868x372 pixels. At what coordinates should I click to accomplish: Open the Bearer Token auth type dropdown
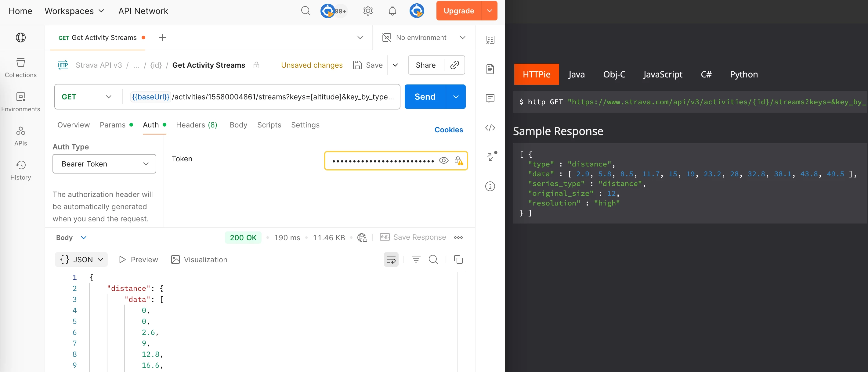click(x=104, y=164)
